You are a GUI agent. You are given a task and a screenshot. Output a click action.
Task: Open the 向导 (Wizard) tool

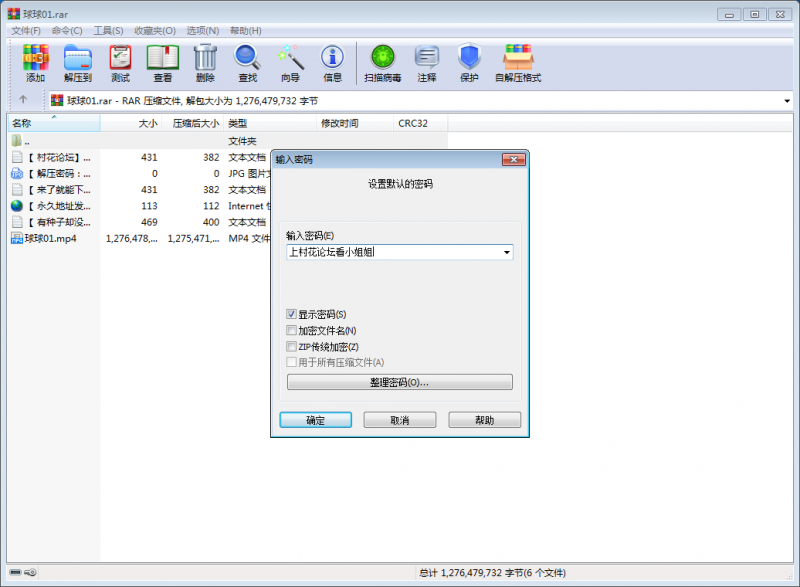[291, 60]
